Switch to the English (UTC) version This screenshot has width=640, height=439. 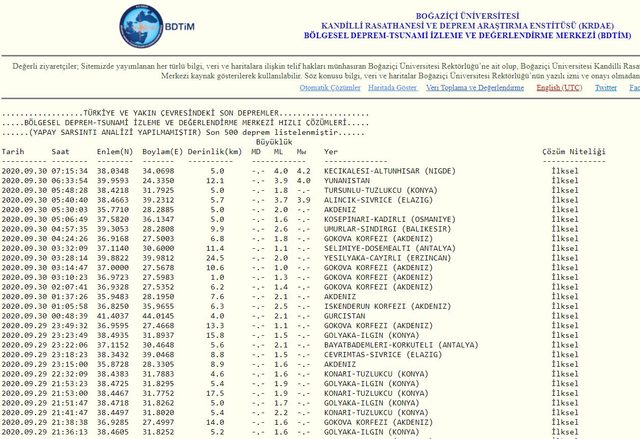point(559,88)
